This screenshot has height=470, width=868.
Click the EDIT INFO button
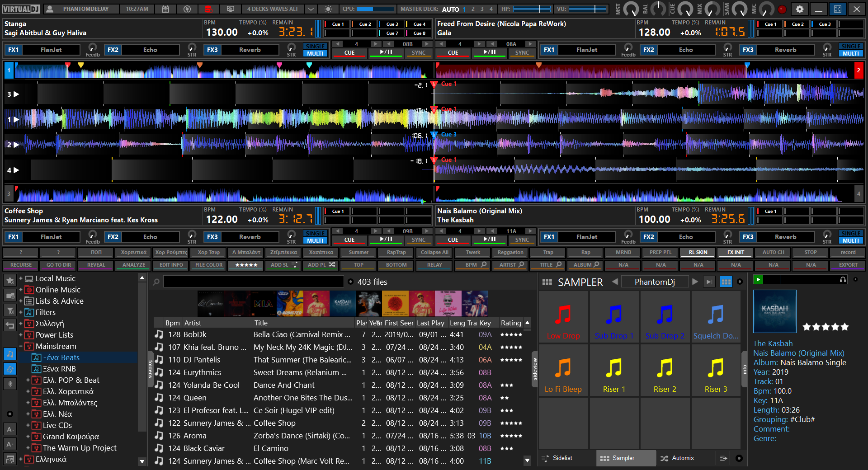(171, 265)
